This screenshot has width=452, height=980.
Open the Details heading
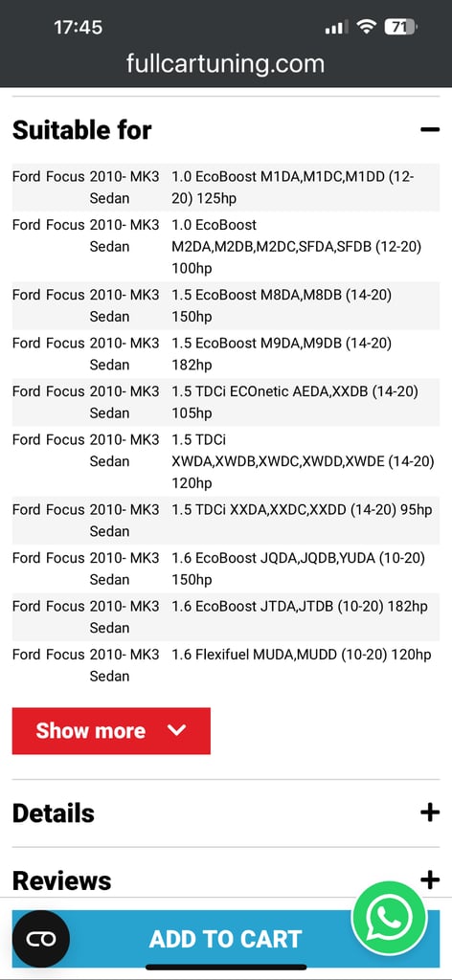click(54, 813)
